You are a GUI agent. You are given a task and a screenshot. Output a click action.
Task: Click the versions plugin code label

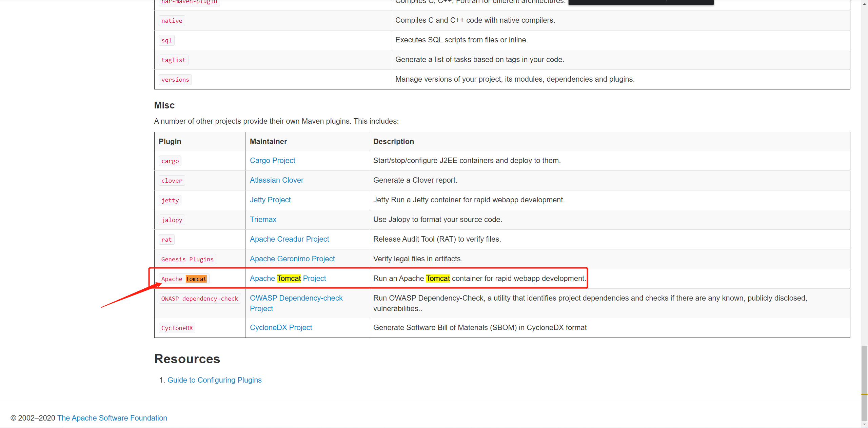point(175,80)
